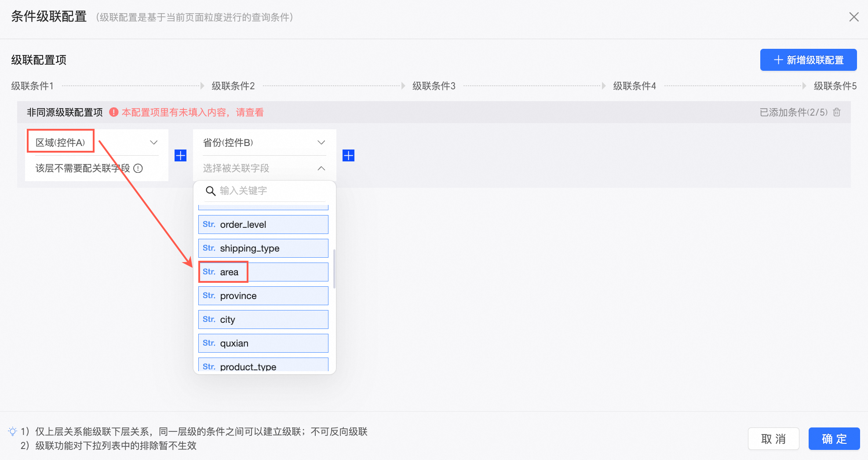
Task: Open the 区域(控件A) dropdown
Action: 97,142
